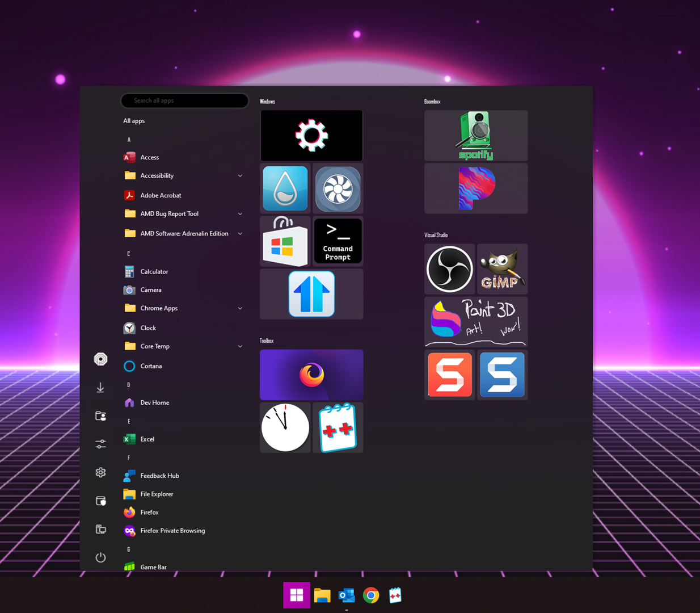Image resolution: width=700 pixels, height=613 pixels.
Task: Open Adobe Acrobat from the app list
Action: [184, 195]
